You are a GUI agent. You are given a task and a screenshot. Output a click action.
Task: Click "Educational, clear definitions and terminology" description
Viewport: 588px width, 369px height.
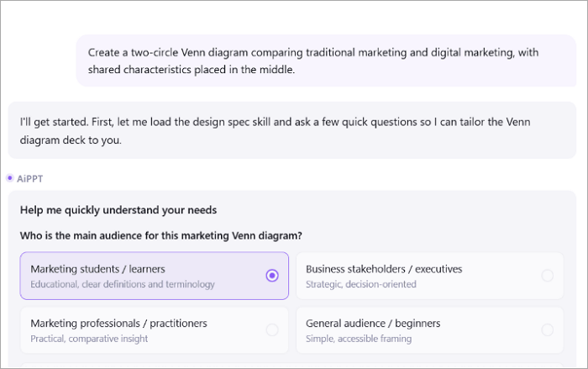pos(123,284)
